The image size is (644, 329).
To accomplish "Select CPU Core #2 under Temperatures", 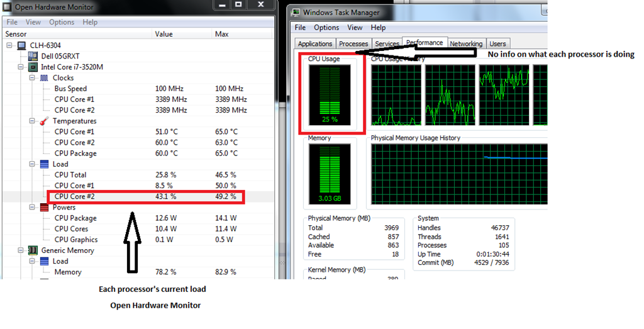I will click(x=138, y=143).
